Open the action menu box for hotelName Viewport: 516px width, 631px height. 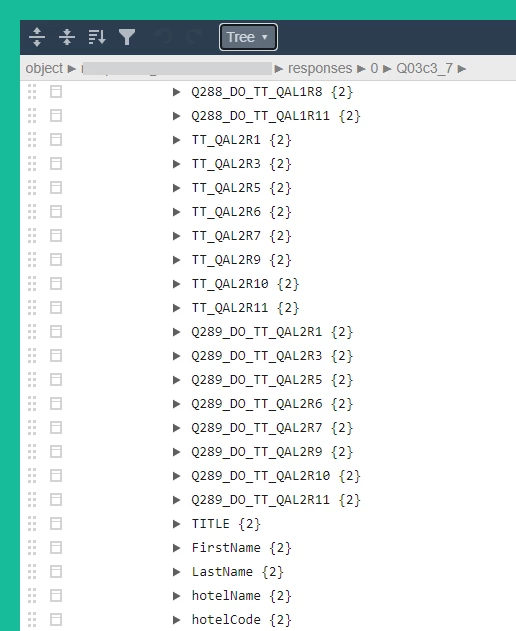(x=56, y=596)
